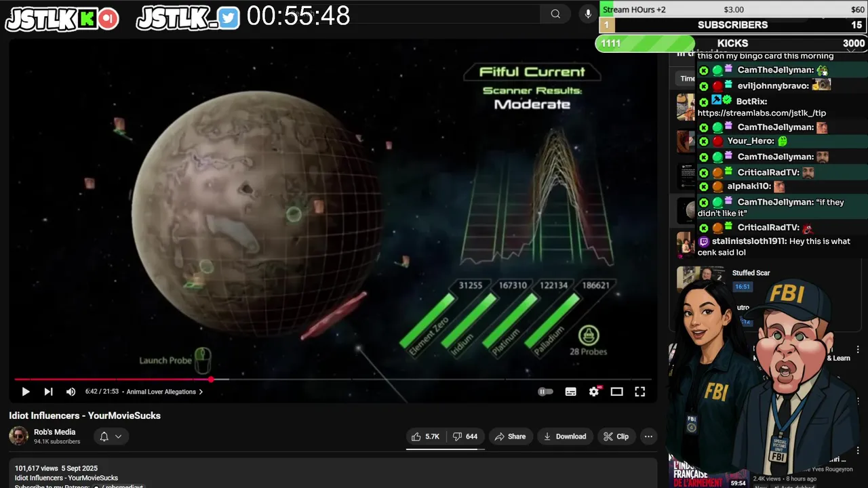The height and width of the screenshot is (488, 868).
Task: Click the Palladium resource bar
Action: pyautogui.click(x=552, y=321)
